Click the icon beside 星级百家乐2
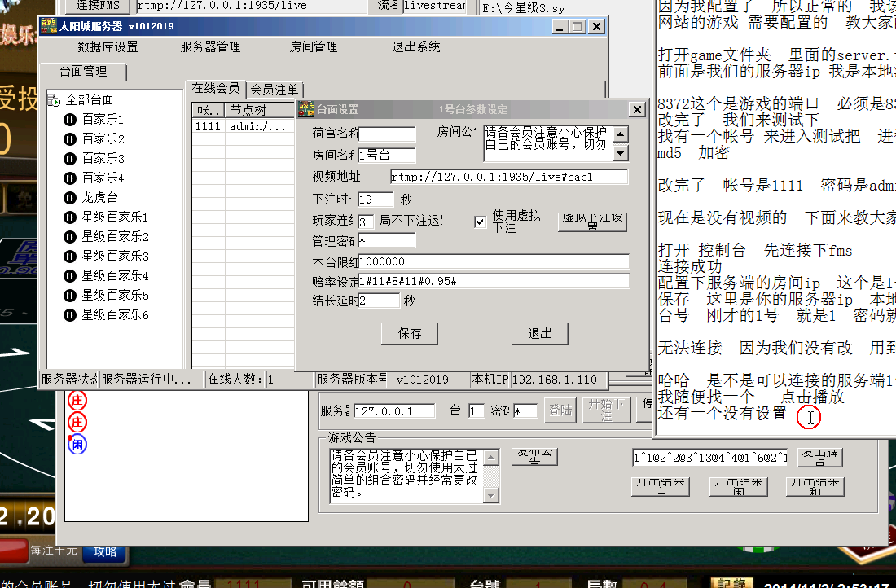The width and height of the screenshot is (896, 588). 70,237
